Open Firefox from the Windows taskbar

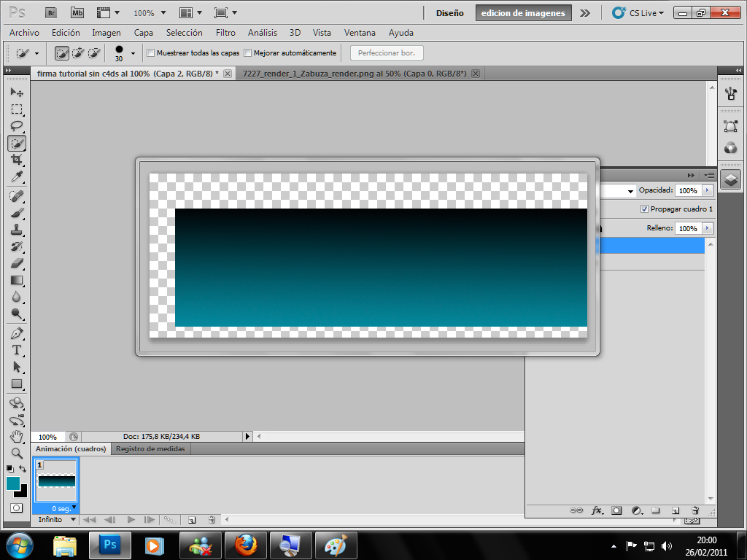coord(246,545)
